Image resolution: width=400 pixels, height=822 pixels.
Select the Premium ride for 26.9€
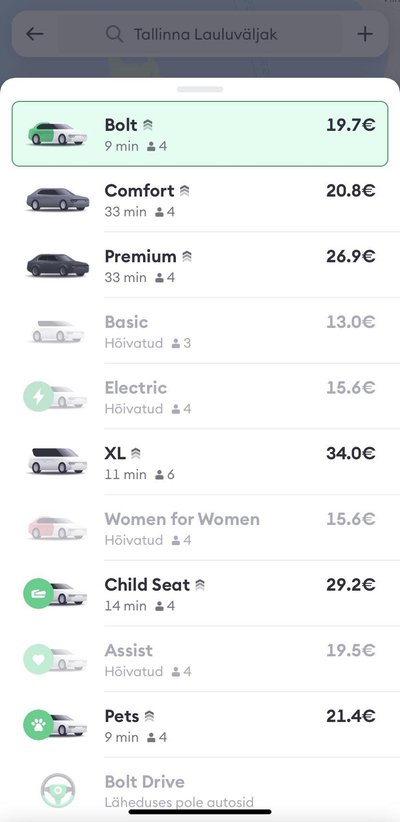tap(200, 265)
